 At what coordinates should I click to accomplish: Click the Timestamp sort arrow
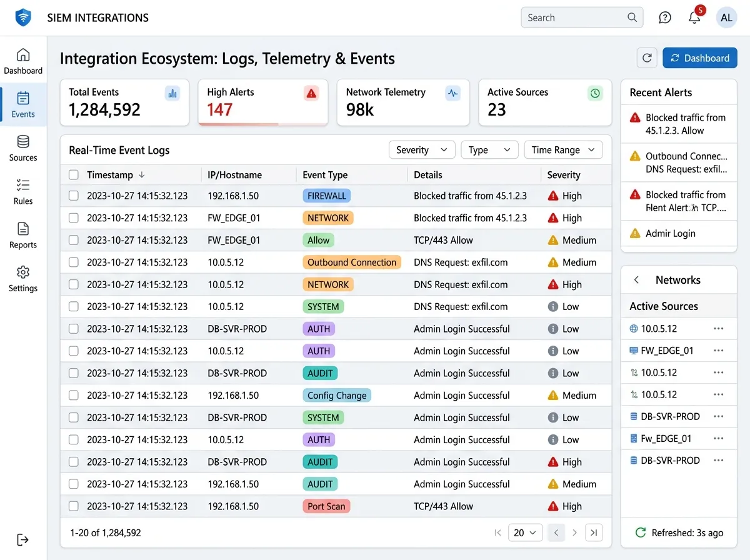[x=142, y=175]
